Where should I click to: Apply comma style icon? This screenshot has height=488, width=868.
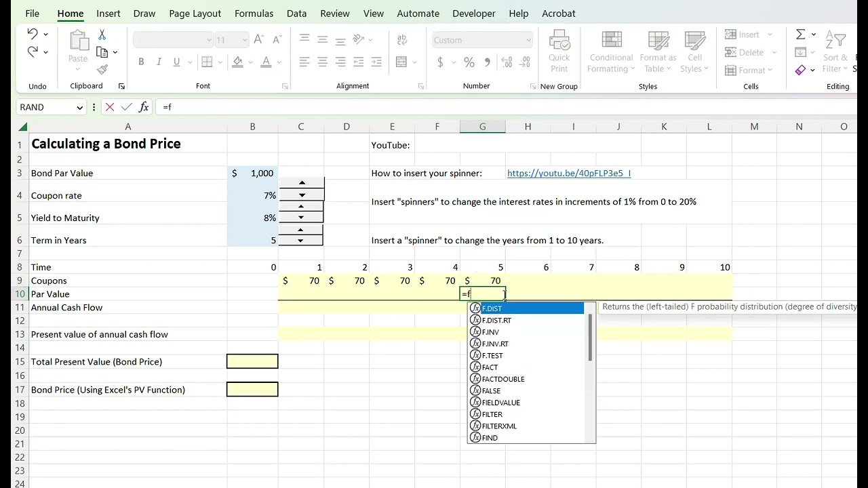tap(487, 62)
